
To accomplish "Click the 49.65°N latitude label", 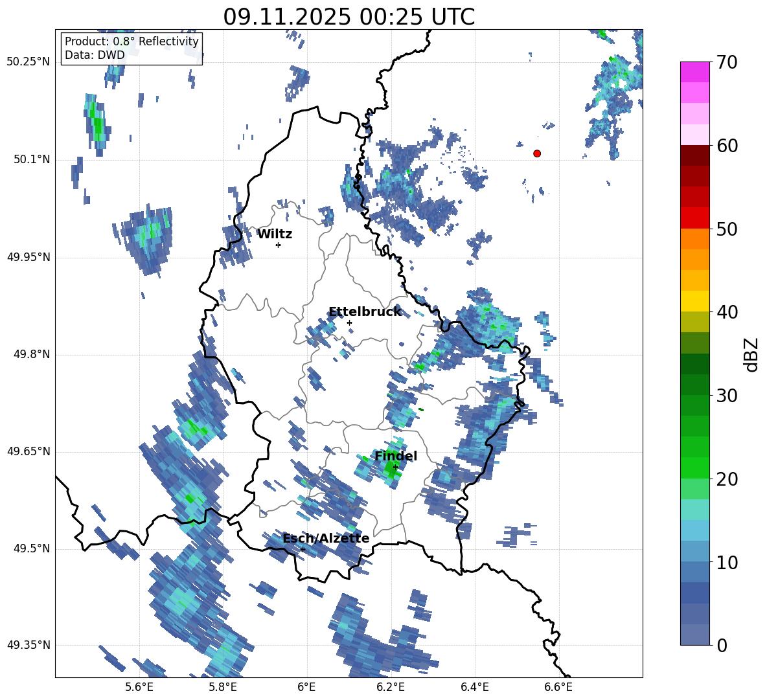I will pyautogui.click(x=28, y=451).
